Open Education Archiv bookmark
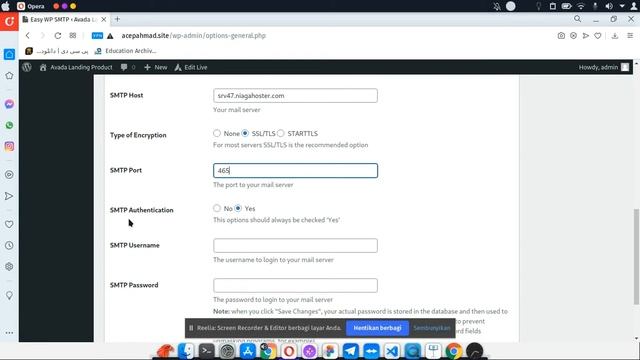 (x=125, y=51)
